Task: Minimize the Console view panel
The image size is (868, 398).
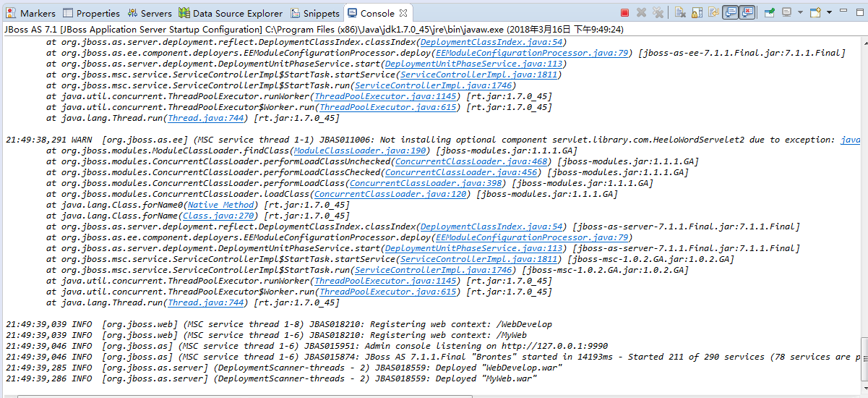Action: coord(843,11)
